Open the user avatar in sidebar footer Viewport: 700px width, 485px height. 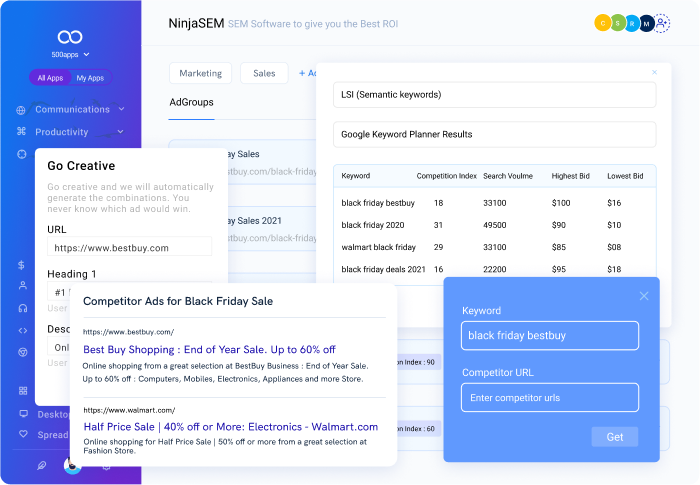tap(72, 466)
